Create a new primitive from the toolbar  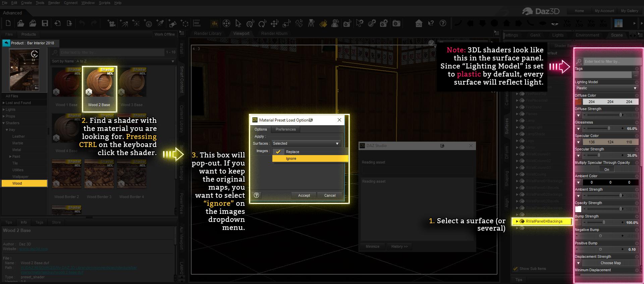coord(173,23)
